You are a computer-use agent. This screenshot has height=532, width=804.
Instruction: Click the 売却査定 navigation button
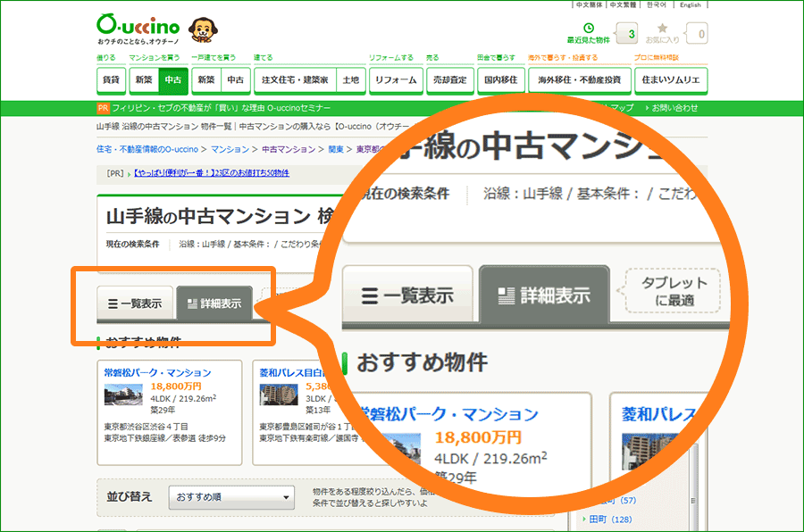[x=449, y=80]
